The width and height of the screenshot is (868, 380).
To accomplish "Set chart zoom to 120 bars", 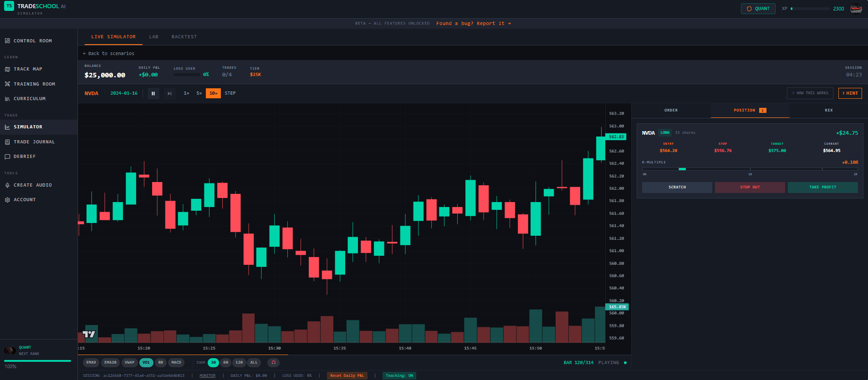I will tap(239, 363).
